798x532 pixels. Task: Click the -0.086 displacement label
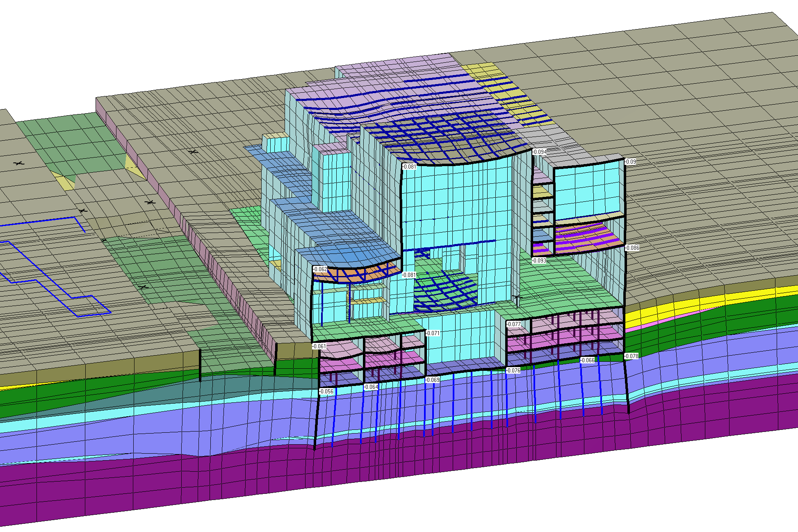coord(632,248)
